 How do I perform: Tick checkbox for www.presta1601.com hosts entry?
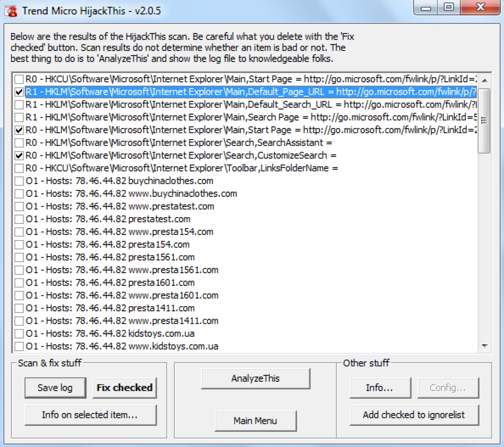[x=19, y=296]
